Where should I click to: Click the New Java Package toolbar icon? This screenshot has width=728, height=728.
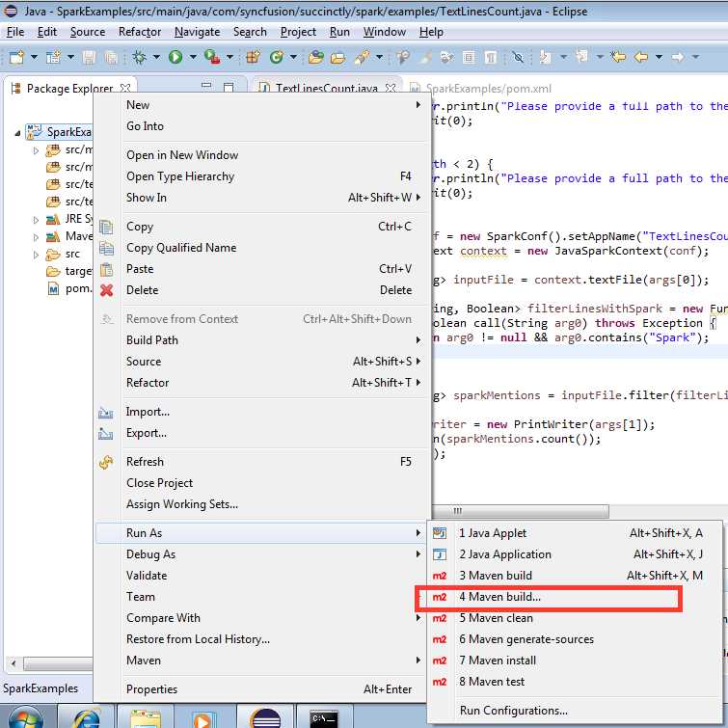253,57
